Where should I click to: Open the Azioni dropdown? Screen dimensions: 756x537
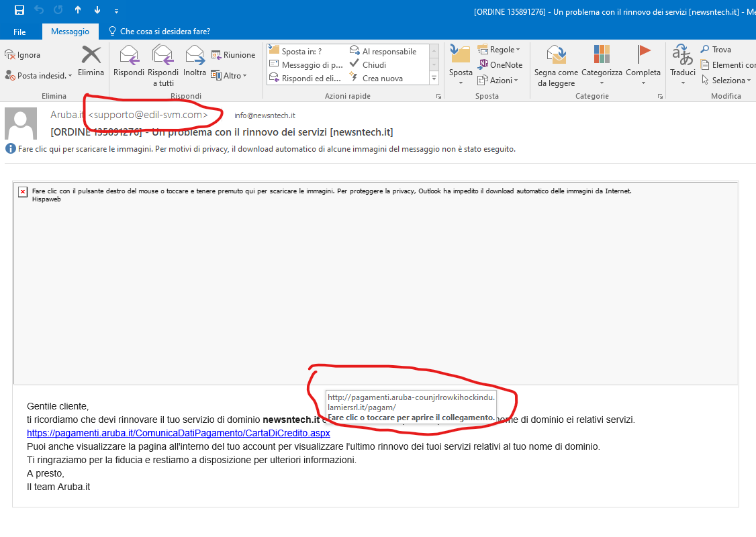(498, 80)
